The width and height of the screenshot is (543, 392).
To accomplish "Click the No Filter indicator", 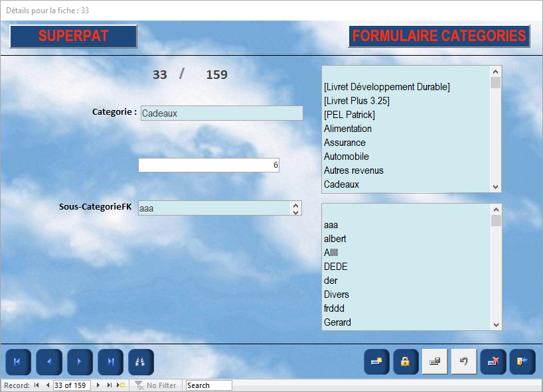I will pos(155,385).
